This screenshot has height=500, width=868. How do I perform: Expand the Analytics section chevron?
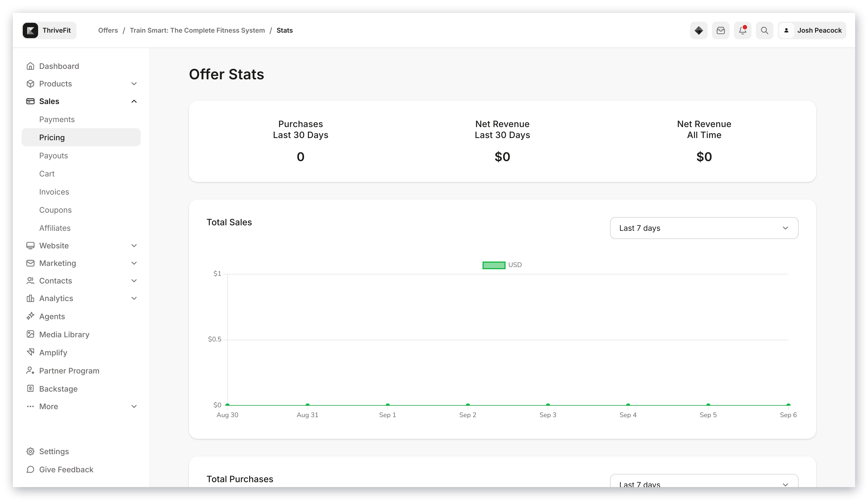point(134,298)
